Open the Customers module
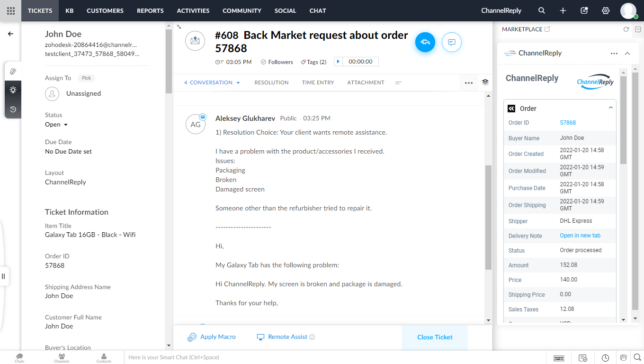This screenshot has height=364, width=644. pyautogui.click(x=105, y=10)
